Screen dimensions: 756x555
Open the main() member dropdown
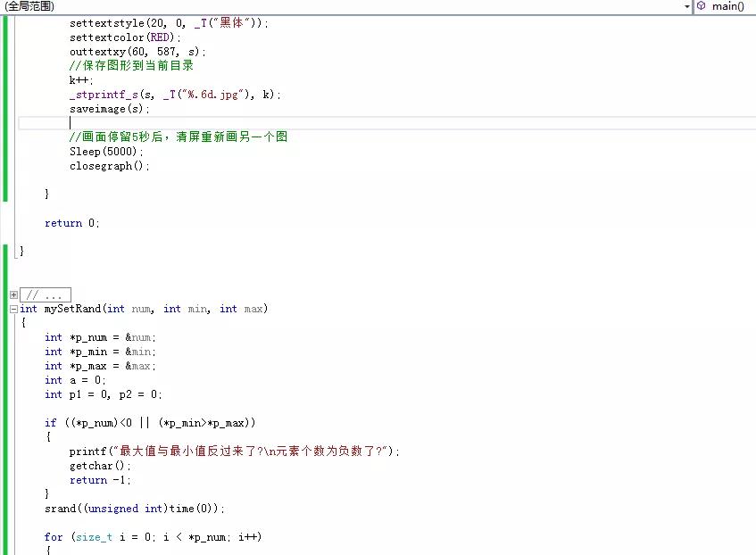(727, 6)
